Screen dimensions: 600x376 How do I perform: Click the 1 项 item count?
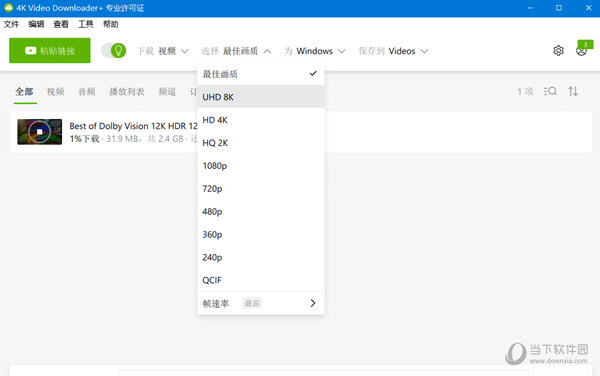tap(525, 91)
